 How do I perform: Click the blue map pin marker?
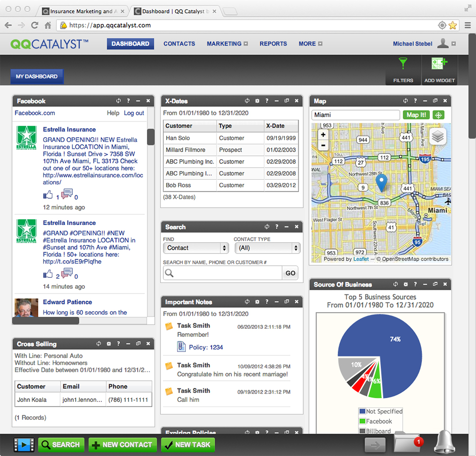tap(382, 182)
